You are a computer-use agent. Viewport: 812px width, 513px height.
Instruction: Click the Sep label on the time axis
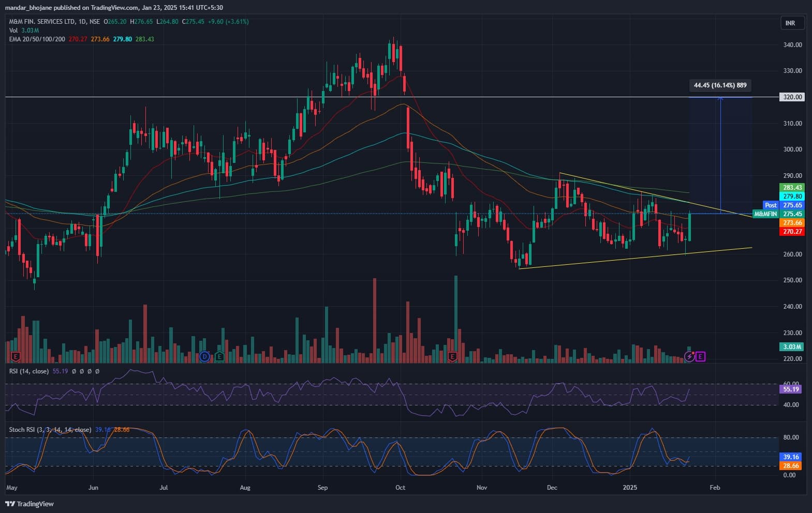coord(322,488)
